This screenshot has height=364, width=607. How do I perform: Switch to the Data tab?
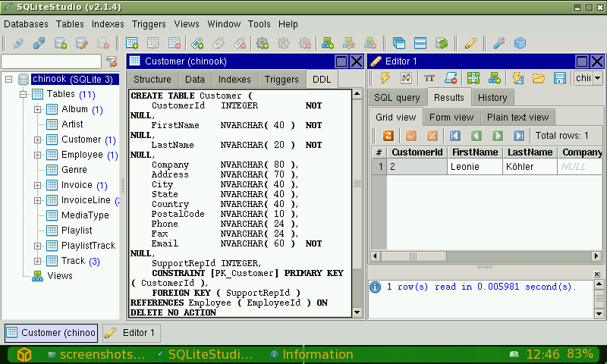tap(195, 80)
